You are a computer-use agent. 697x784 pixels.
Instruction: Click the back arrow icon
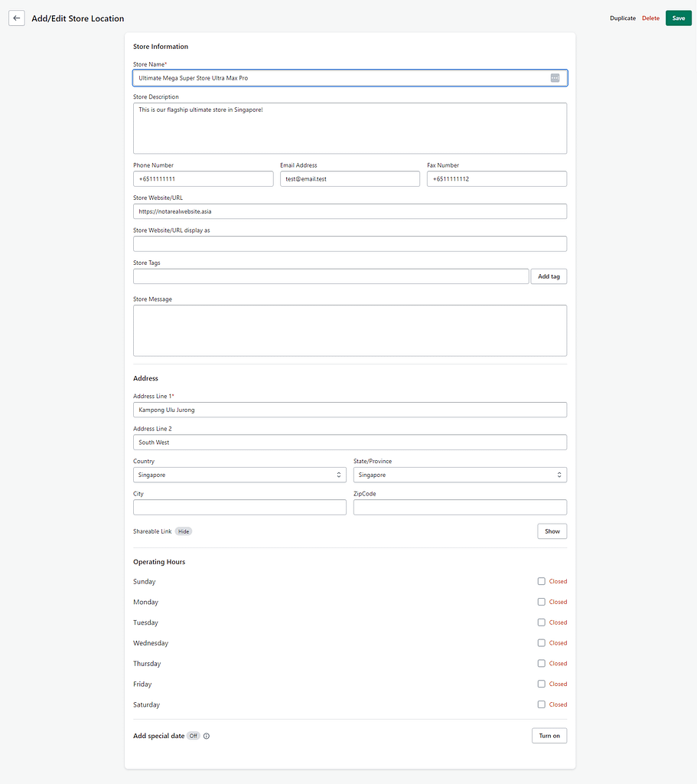pyautogui.click(x=17, y=18)
